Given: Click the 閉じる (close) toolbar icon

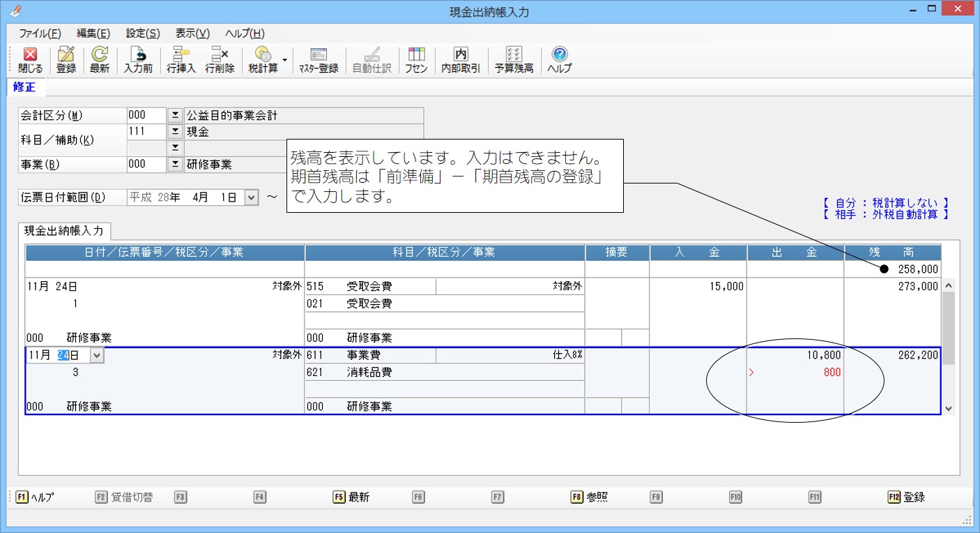Looking at the screenshot, I should pyautogui.click(x=30, y=60).
